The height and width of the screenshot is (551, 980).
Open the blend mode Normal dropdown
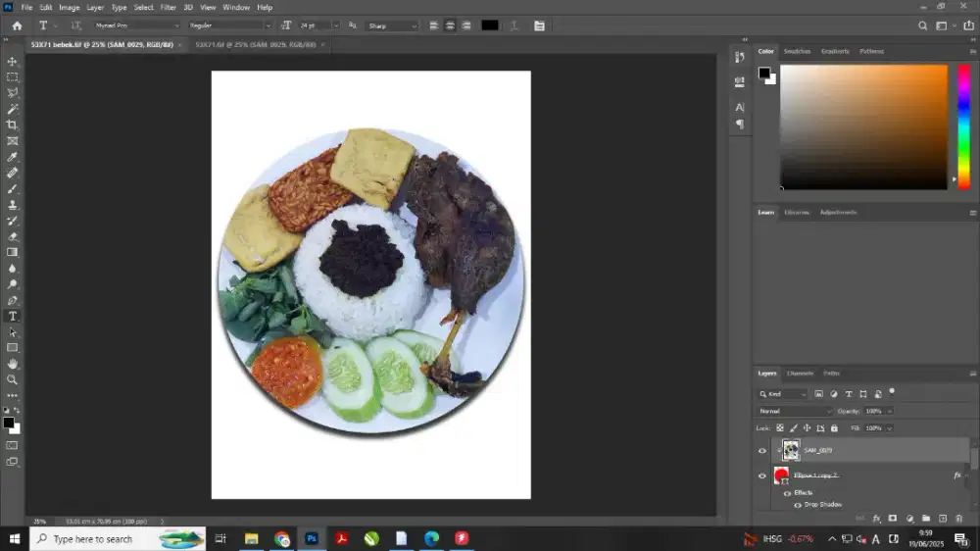pos(795,411)
